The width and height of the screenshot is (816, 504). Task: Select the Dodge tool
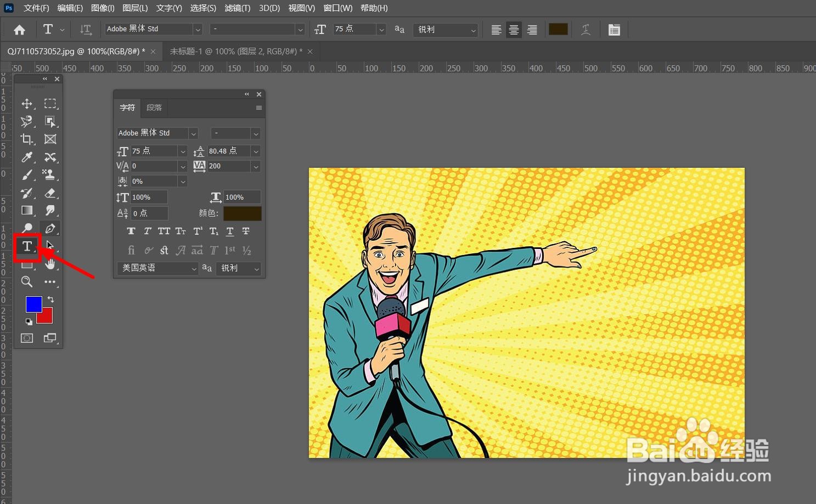coord(26,228)
